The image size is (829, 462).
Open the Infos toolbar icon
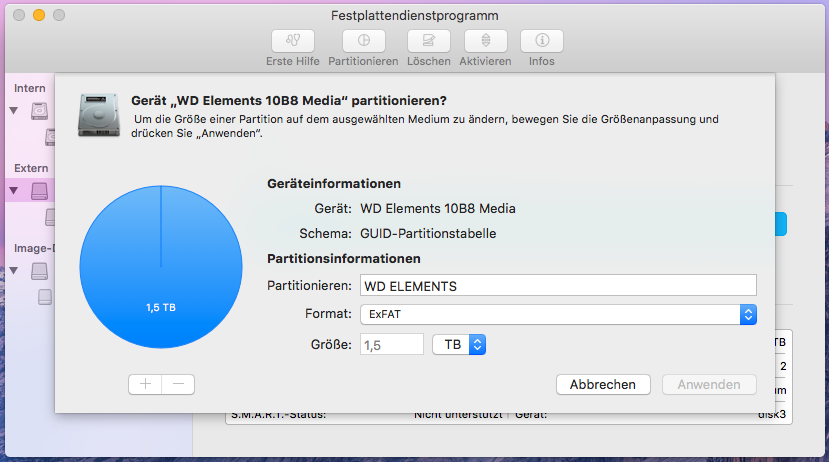click(x=542, y=41)
